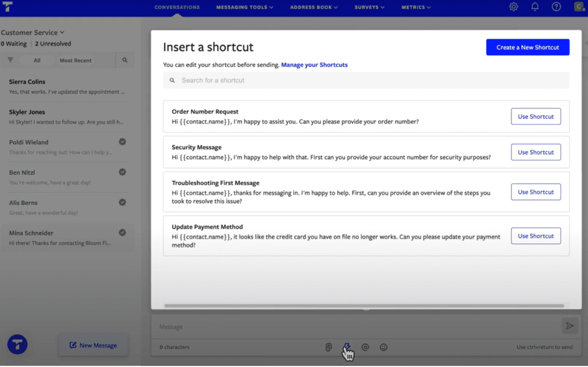This screenshot has height=367, width=588.
Task: Click the conversation filter icon
Action: click(10, 60)
